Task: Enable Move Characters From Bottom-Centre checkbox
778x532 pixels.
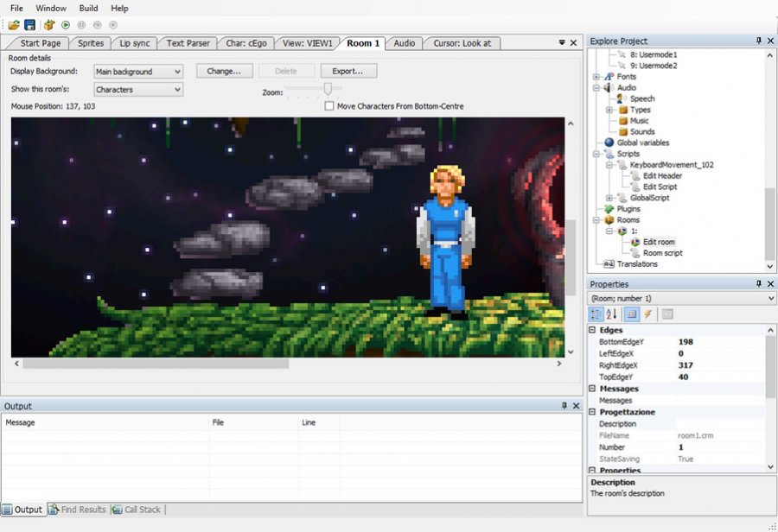Action: (329, 106)
